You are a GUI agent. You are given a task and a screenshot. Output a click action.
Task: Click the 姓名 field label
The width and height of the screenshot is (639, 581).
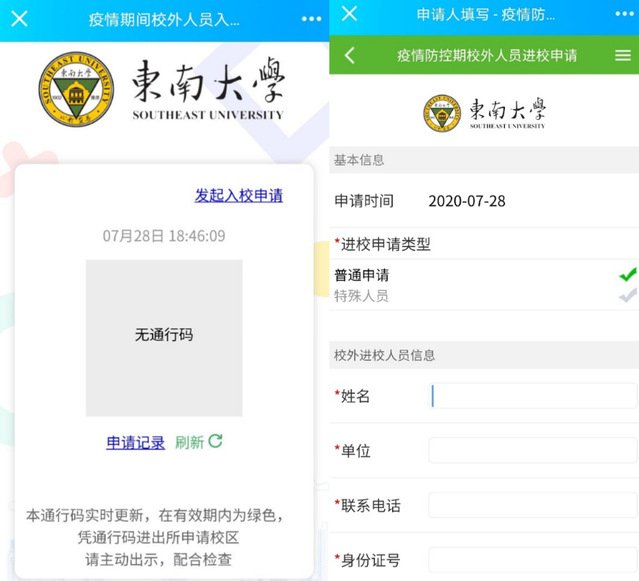pyautogui.click(x=355, y=396)
